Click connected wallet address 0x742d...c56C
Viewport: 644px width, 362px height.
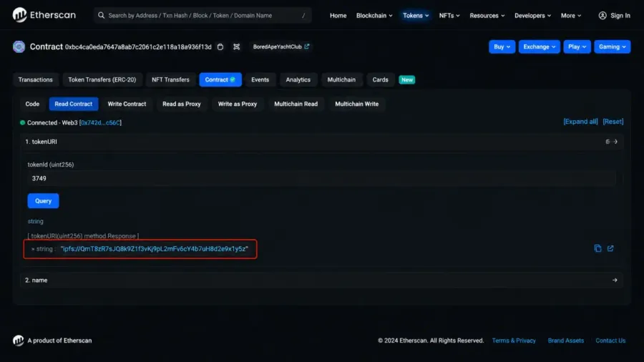(x=101, y=123)
